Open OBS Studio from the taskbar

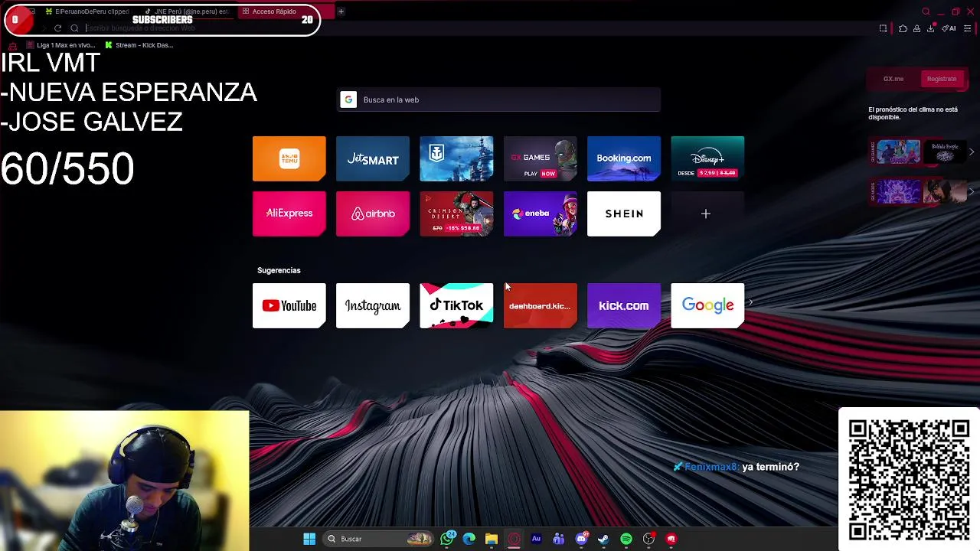point(648,539)
